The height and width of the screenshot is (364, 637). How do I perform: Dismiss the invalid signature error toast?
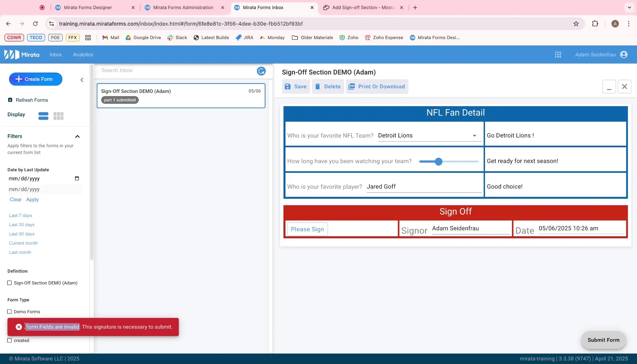point(19,327)
